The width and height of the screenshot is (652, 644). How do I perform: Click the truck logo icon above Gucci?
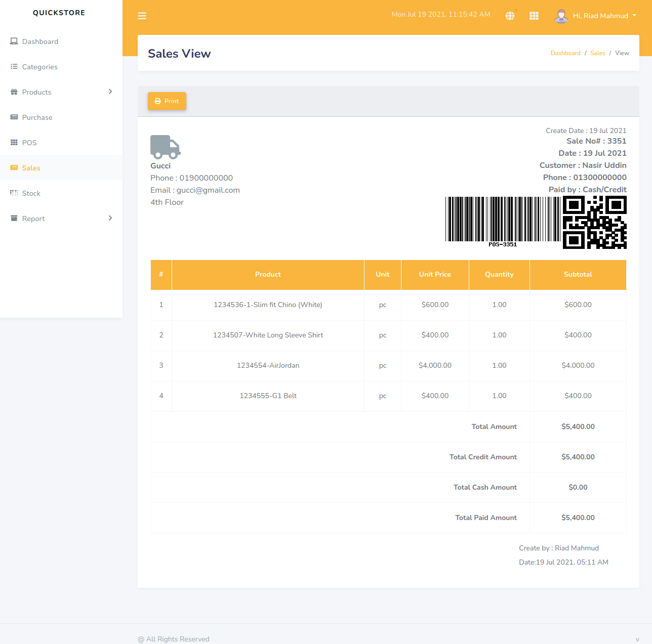click(x=166, y=147)
